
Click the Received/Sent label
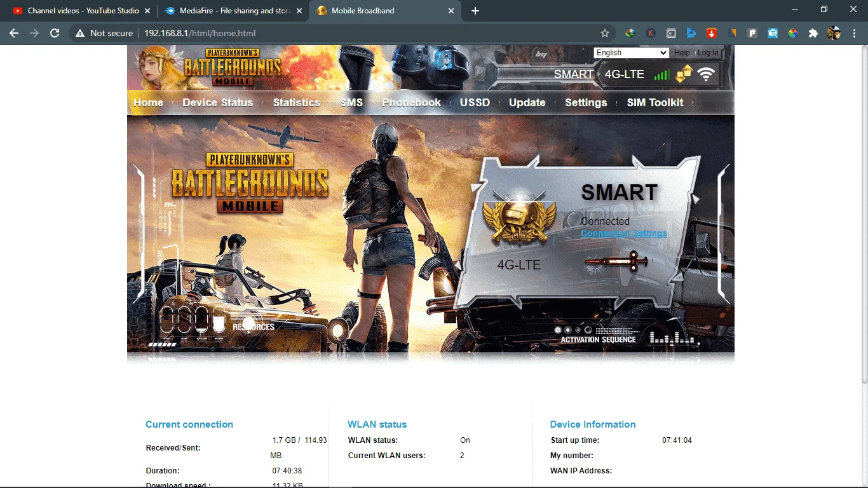point(173,448)
